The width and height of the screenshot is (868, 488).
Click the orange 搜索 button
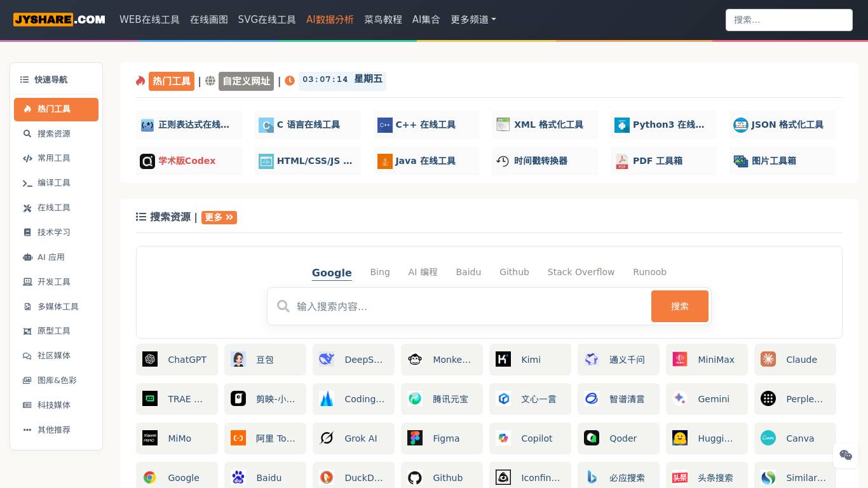[680, 306]
